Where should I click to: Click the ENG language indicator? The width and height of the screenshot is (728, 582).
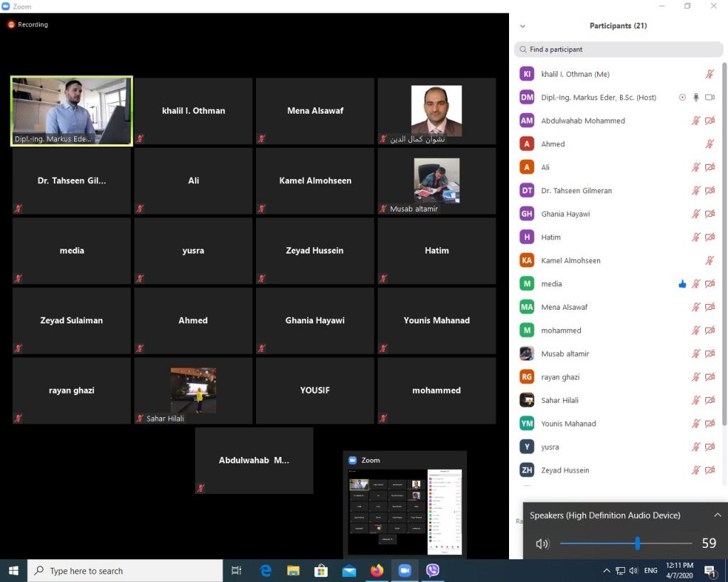click(x=651, y=571)
